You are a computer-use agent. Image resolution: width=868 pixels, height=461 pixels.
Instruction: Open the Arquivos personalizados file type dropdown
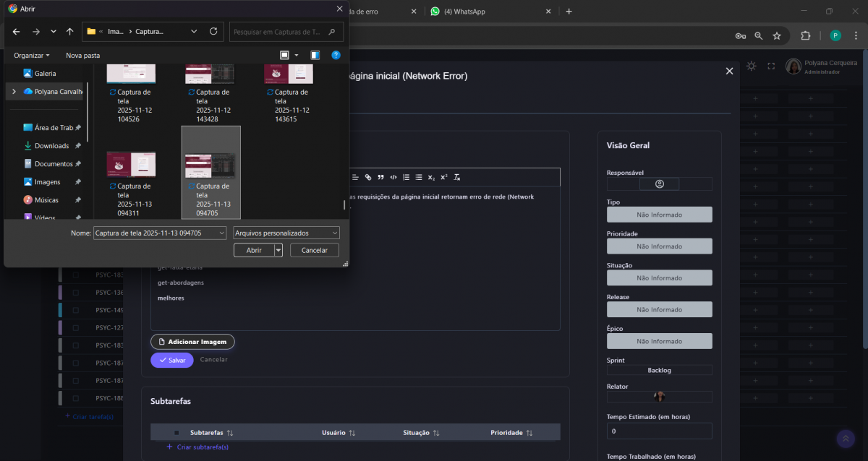click(286, 233)
